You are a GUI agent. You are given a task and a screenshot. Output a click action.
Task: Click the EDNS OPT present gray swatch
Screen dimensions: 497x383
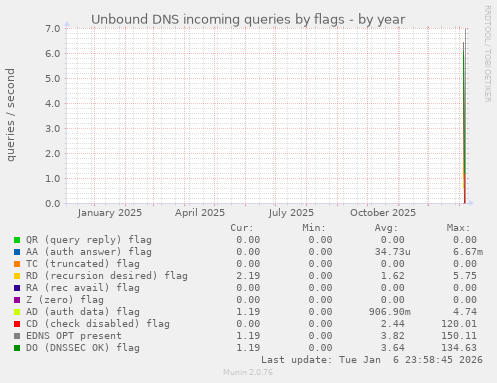tap(17, 336)
